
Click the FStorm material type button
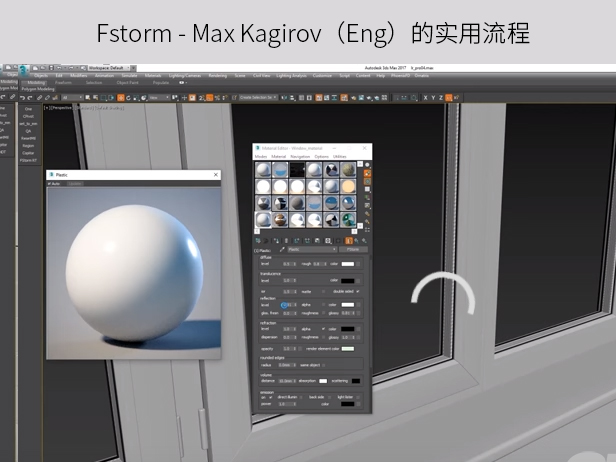pos(352,250)
